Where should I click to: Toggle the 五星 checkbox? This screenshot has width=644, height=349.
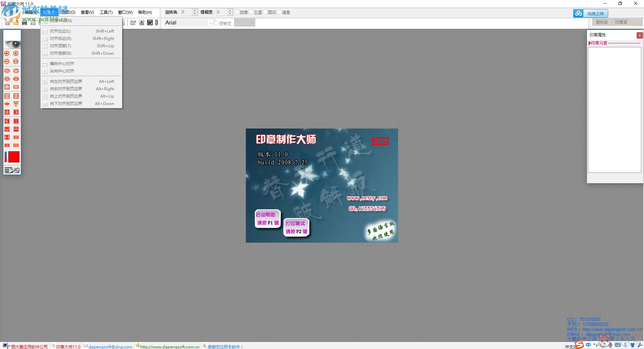251,12
